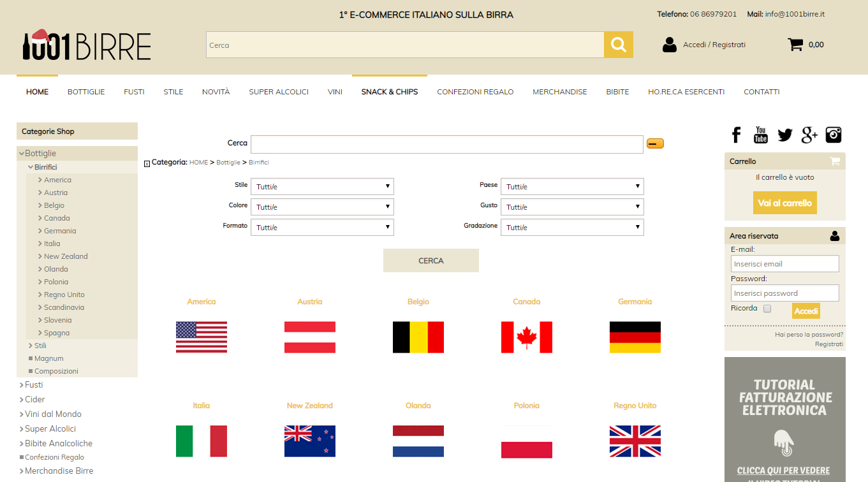Click the top header search field
This screenshot has height=482, width=868.
pos(405,45)
